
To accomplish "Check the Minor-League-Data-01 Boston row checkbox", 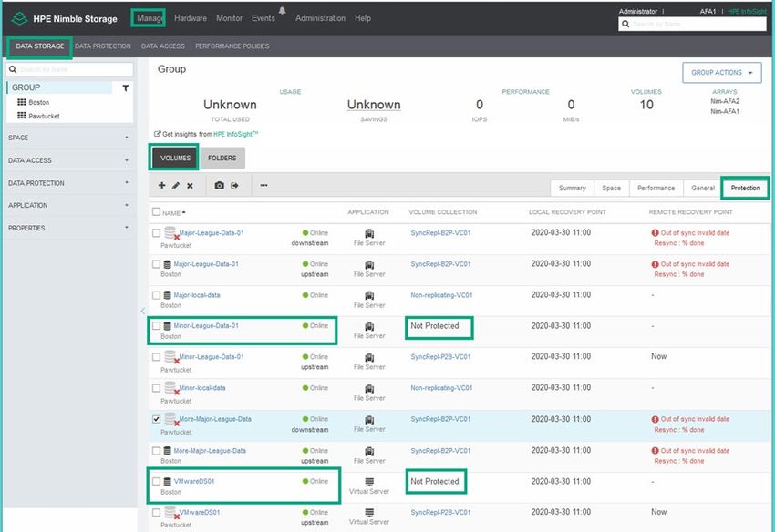I will 156,326.
